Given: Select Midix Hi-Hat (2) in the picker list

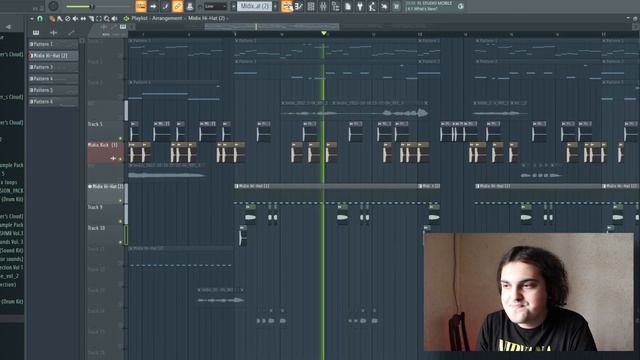Looking at the screenshot, I should click(53, 56).
